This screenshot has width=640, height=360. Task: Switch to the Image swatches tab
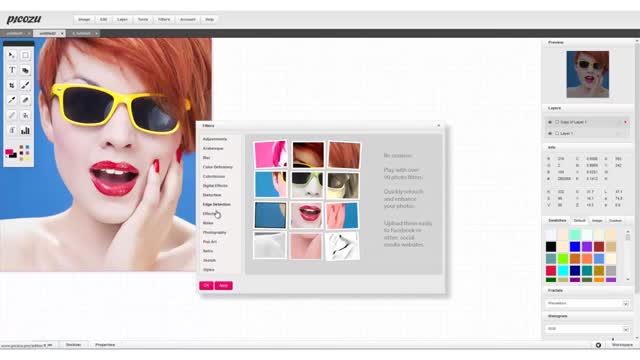point(597,221)
